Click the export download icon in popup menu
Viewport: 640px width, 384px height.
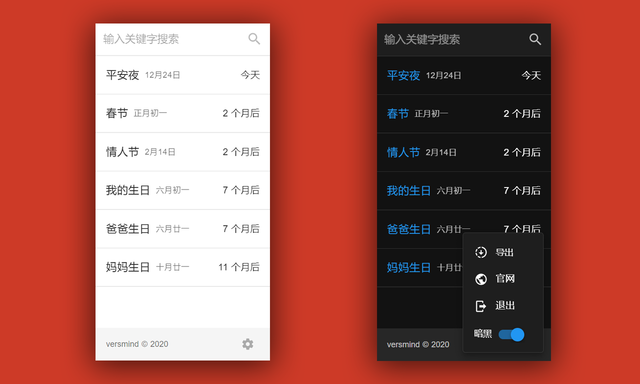481,252
